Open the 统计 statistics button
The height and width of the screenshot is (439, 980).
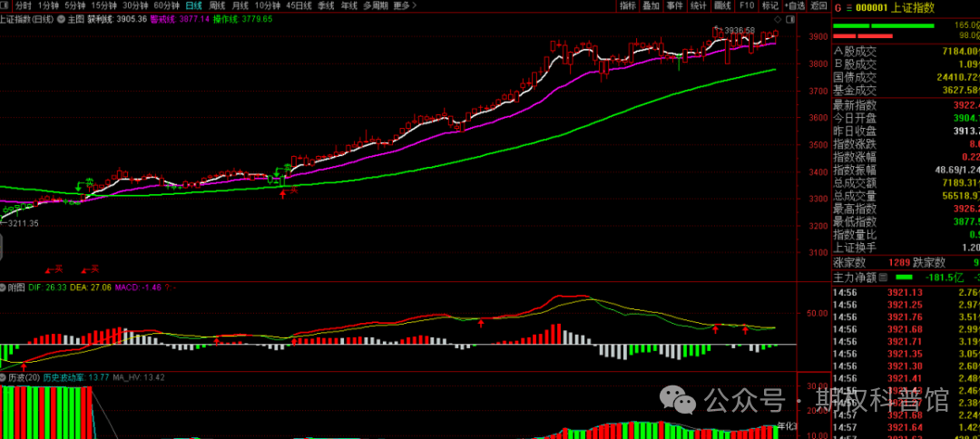tap(699, 5)
